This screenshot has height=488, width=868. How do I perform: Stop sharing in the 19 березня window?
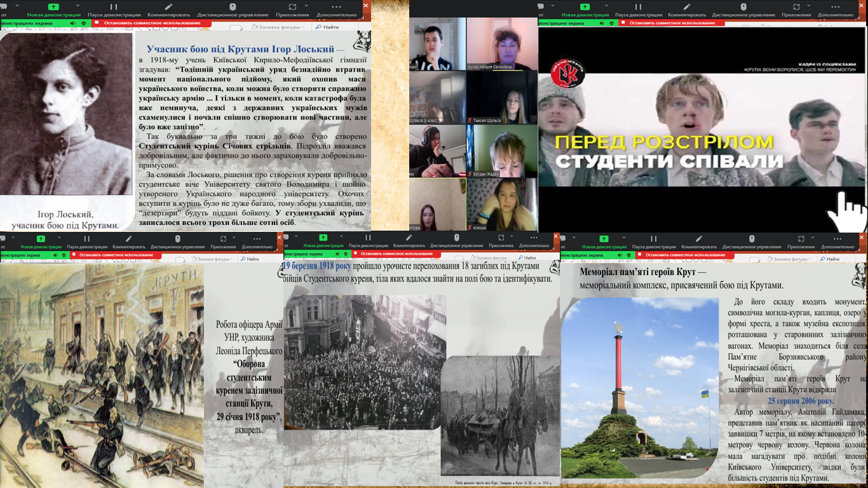tap(396, 254)
